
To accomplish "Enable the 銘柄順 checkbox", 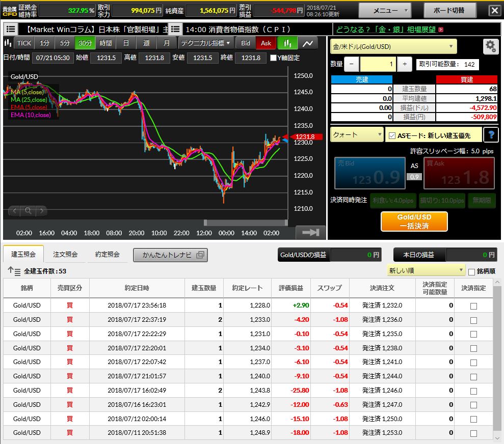I will [x=471, y=272].
